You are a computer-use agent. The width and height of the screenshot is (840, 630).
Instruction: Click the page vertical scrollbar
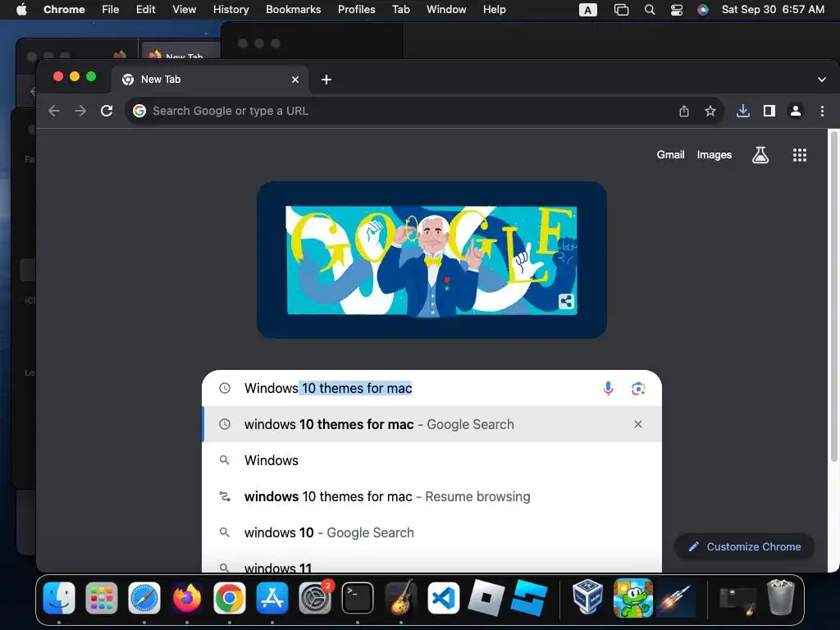(x=833, y=294)
